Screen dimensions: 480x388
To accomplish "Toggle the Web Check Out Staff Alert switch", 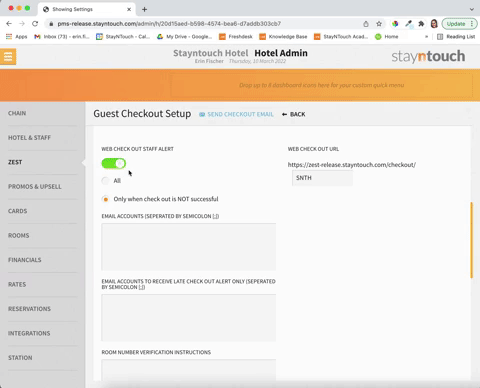I will 114,163.
